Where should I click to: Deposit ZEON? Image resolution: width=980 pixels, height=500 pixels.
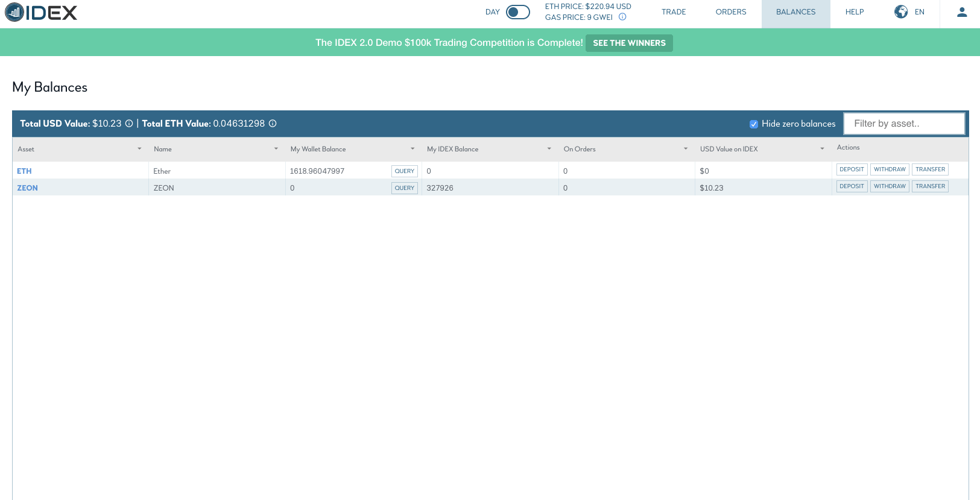click(852, 186)
